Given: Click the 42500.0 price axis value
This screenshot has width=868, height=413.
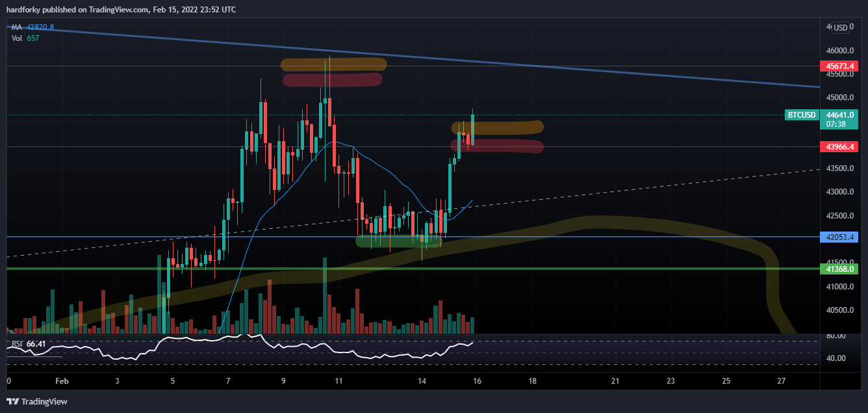Looking at the screenshot, I should (x=839, y=215).
